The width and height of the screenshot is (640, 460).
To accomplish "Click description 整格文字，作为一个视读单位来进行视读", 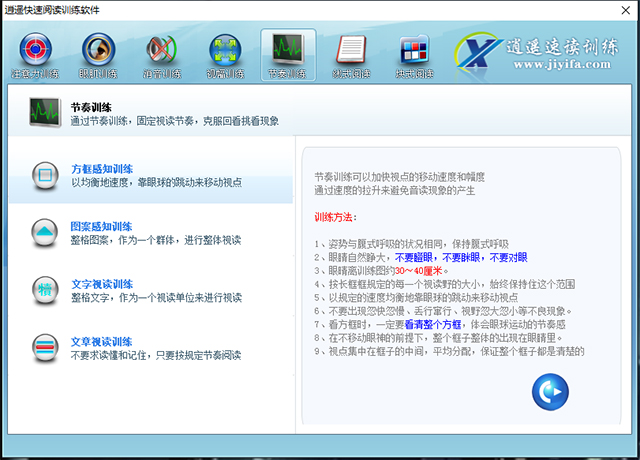I will (x=157, y=298).
